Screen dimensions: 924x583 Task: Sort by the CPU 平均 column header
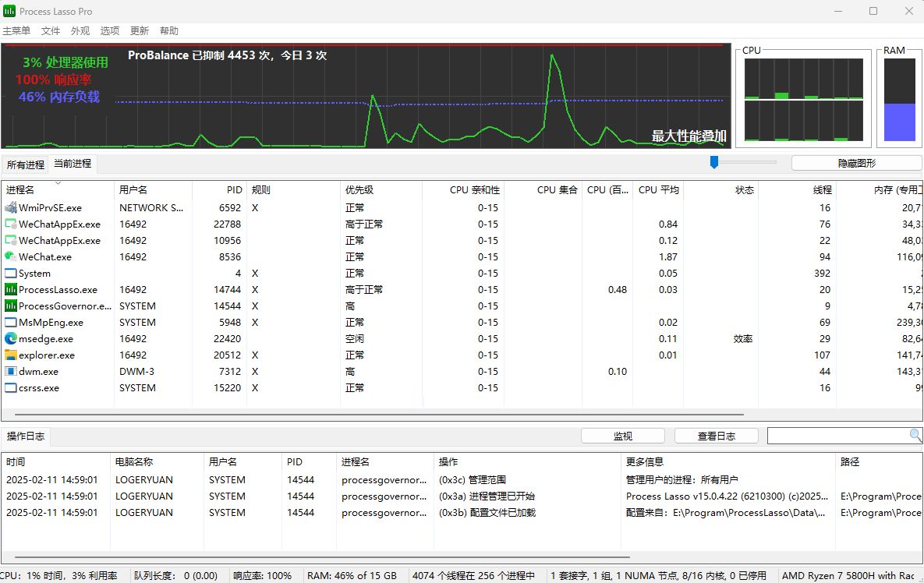click(x=658, y=189)
